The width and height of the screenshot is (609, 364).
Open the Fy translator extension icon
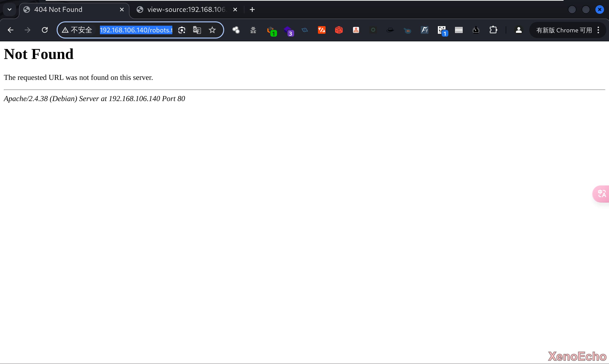[424, 30]
